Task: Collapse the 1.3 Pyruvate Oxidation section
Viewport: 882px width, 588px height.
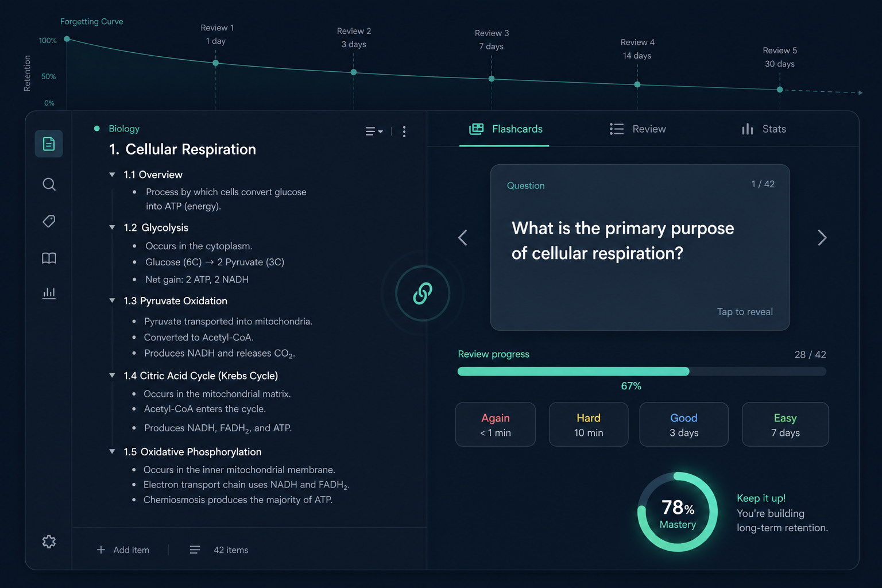Action: 113,300
